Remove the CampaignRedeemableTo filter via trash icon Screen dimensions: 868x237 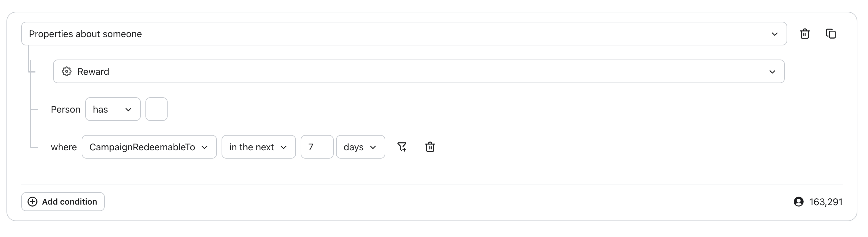(x=430, y=147)
